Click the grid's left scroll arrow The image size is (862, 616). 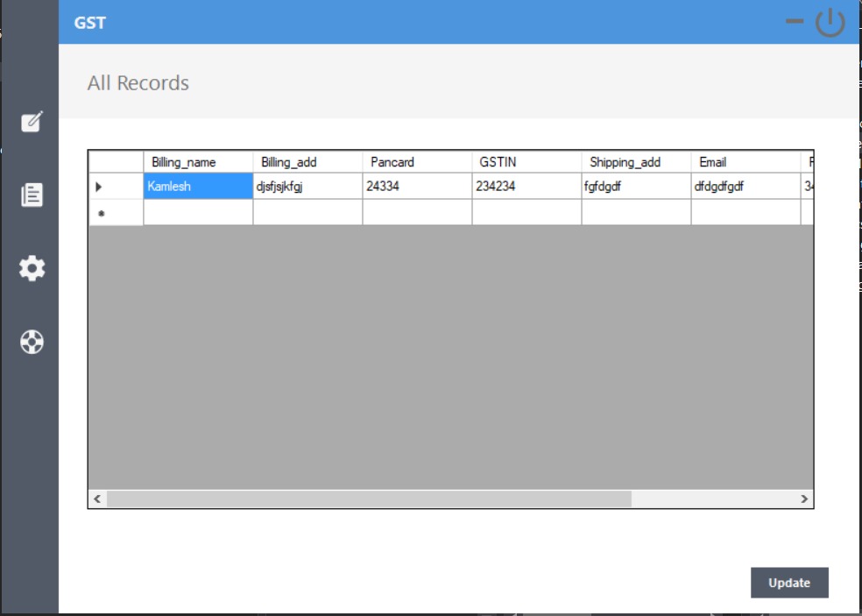coord(97,499)
